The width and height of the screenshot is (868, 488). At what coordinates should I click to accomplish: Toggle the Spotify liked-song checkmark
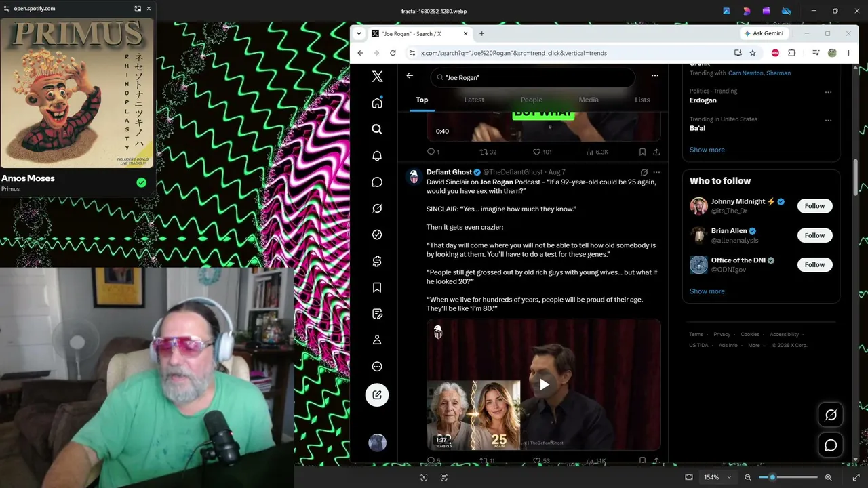(x=141, y=182)
